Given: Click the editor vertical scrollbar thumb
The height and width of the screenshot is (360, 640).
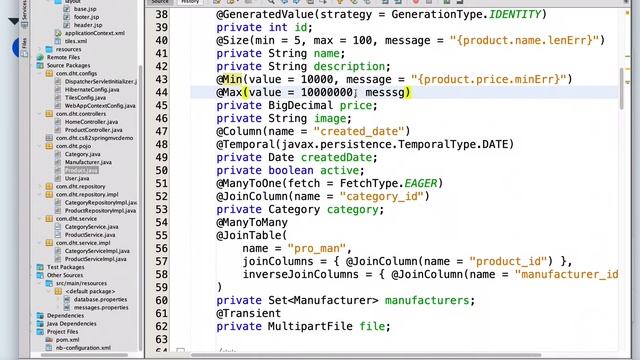Looking at the screenshot, I should [622, 89].
